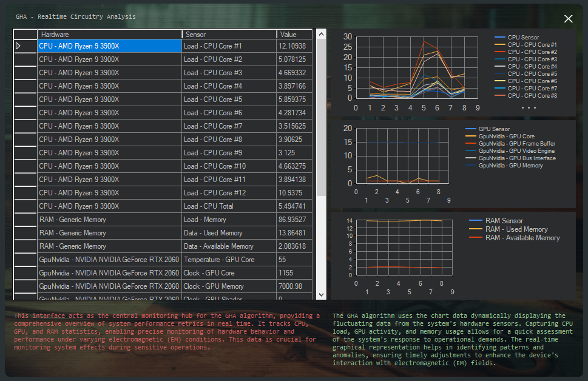Select the Clock - GPU Core cell

click(229, 273)
